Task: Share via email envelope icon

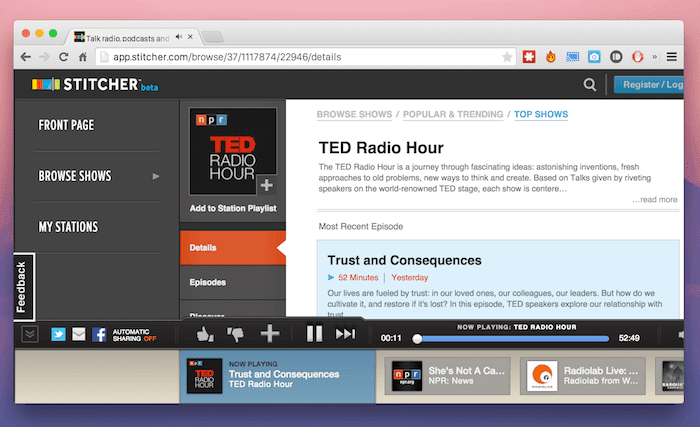Action: pyautogui.click(x=79, y=334)
